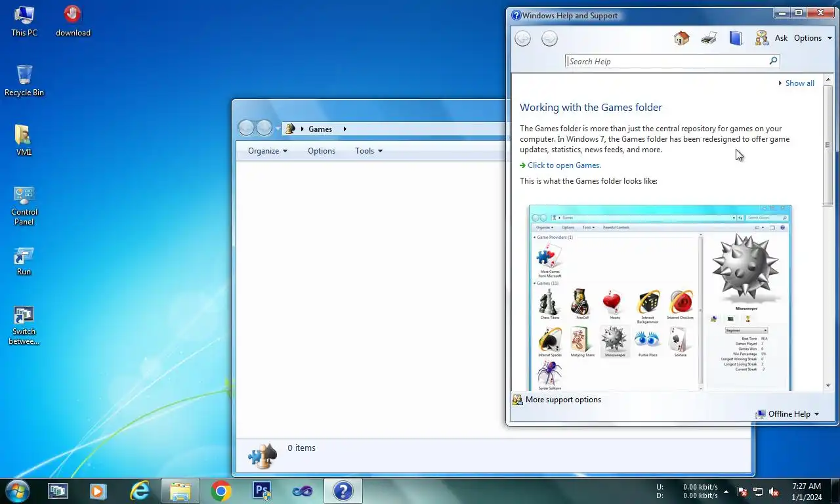840x504 pixels.
Task: Show hidden tray icons arrow
Action: tap(726, 492)
